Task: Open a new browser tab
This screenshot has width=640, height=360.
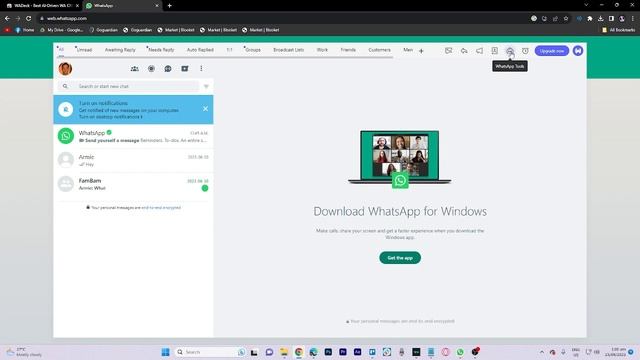Action: [x=169, y=6]
